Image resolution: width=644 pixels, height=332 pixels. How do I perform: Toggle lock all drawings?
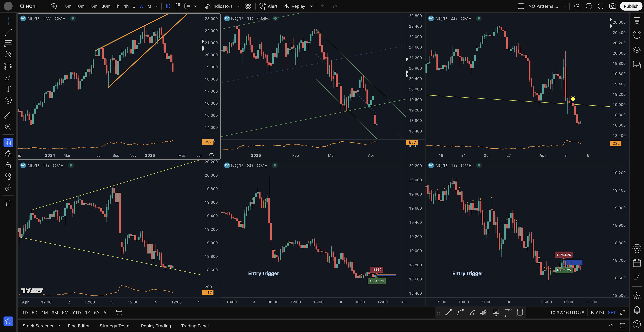[x=8, y=165]
